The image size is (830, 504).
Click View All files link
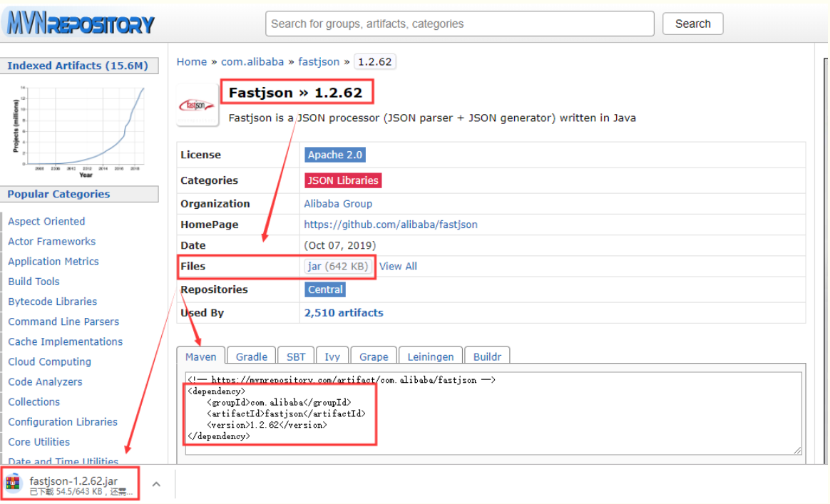398,267
